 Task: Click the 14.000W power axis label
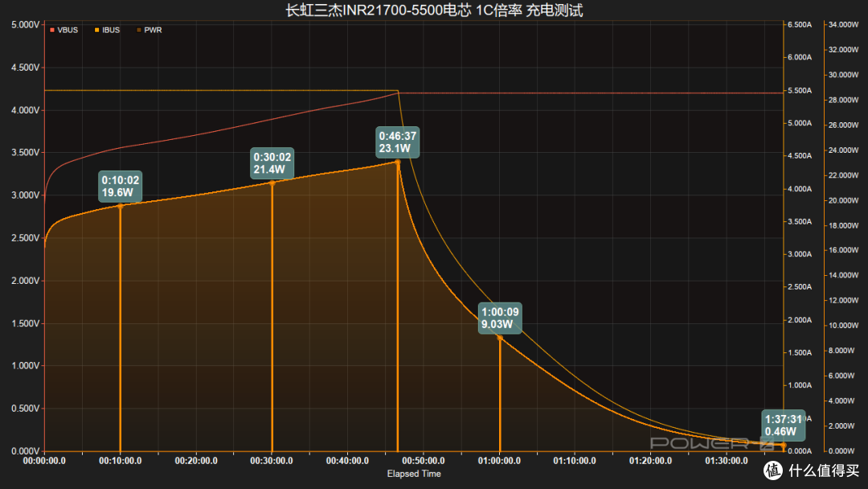tap(844, 275)
